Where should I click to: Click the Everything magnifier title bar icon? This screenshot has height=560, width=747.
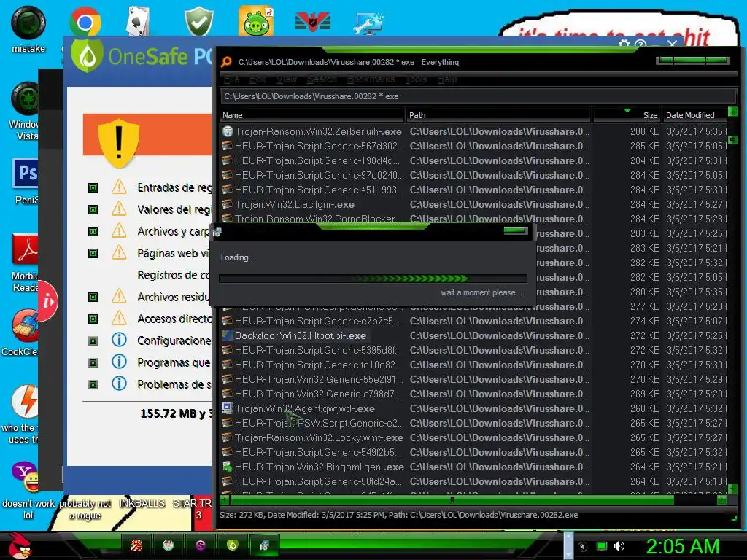tap(226, 62)
